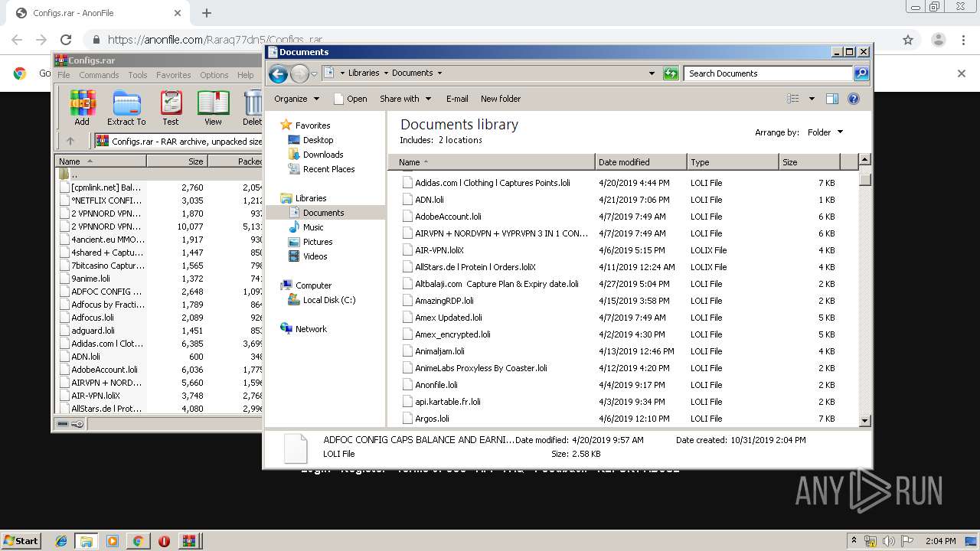Sort WinRAR list by Size column

(177, 161)
